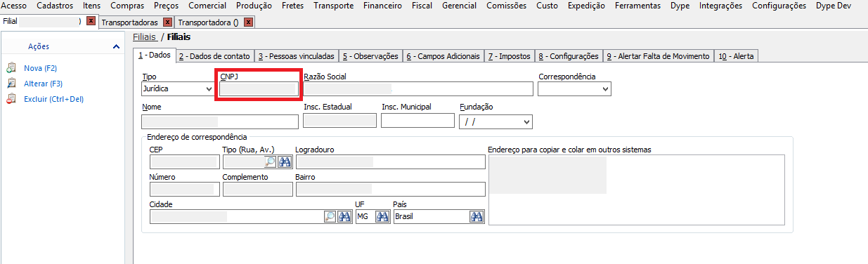Open the Expedição menu
Screen dimensions: 868x264
pyautogui.click(x=586, y=6)
